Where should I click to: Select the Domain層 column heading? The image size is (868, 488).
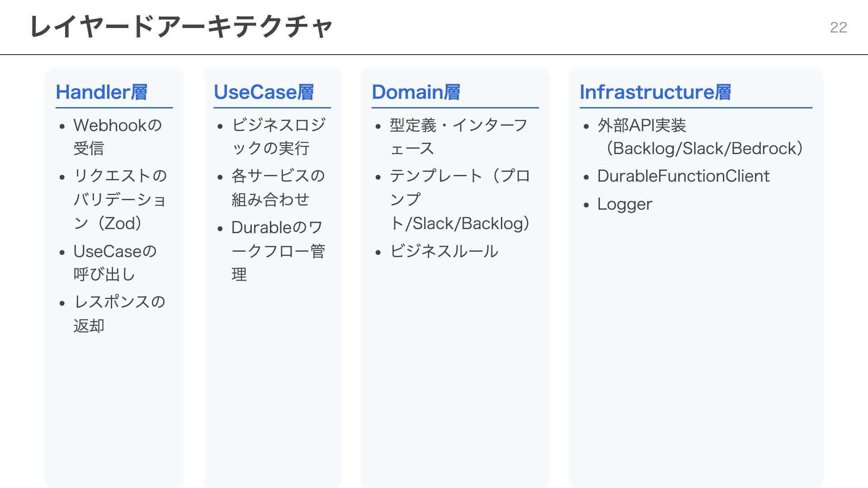click(416, 92)
